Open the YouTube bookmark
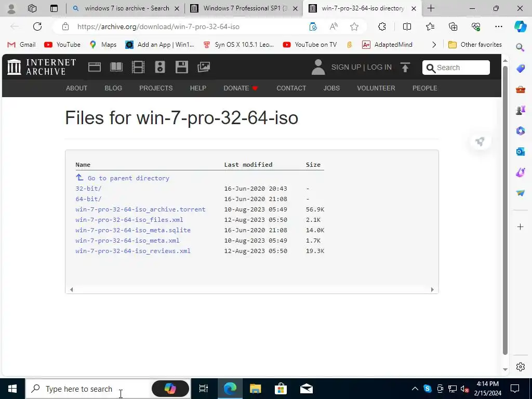Screen dimensions: 532x399 (x=62, y=45)
